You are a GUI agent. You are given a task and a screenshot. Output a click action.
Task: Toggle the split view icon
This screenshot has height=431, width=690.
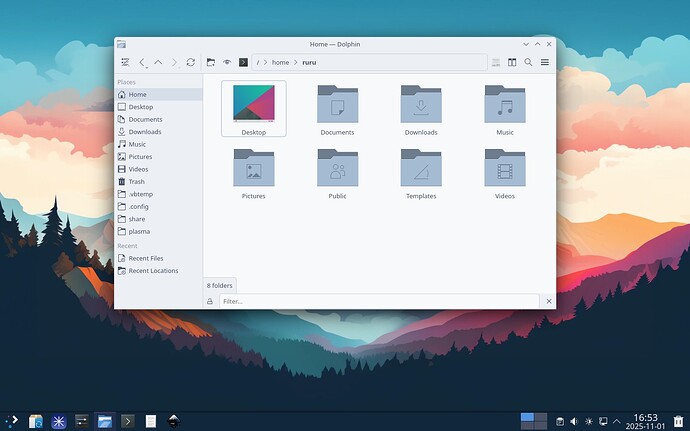512,62
